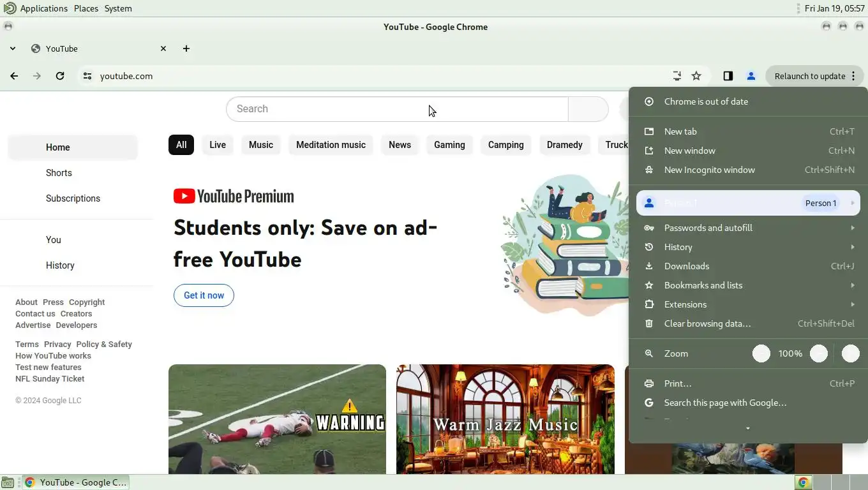Select the Music filter chip

(x=261, y=145)
